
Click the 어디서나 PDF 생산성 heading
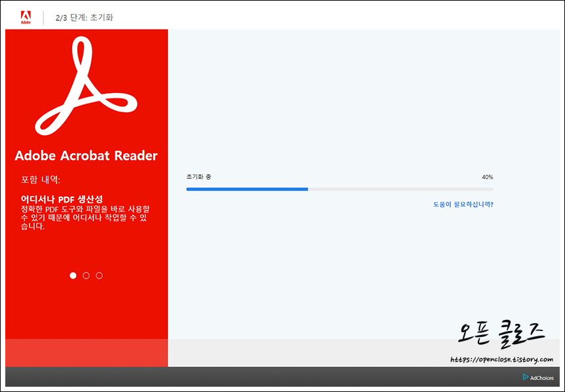pyautogui.click(x=62, y=199)
